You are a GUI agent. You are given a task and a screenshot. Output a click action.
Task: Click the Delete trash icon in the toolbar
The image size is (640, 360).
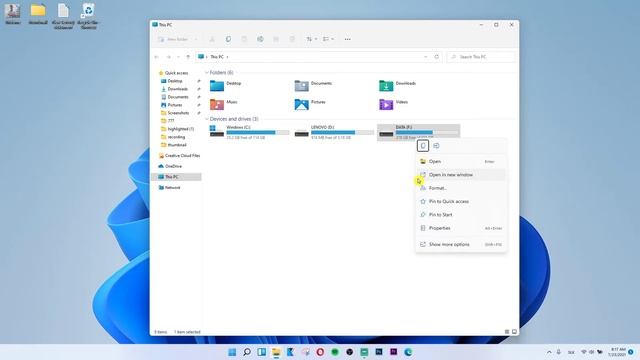[x=292, y=39]
